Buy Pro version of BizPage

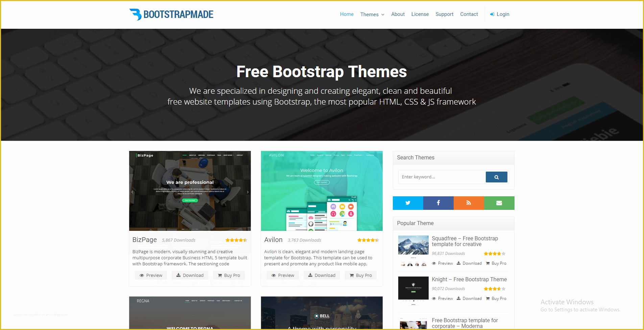[x=229, y=275]
